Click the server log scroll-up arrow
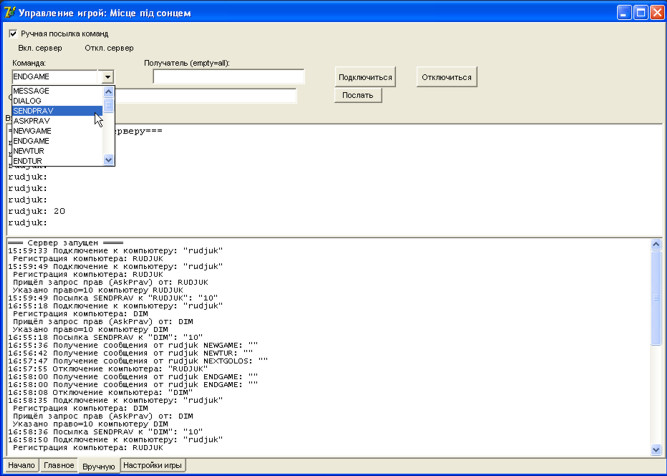Viewport: 667px width, 476px height. tap(656, 244)
